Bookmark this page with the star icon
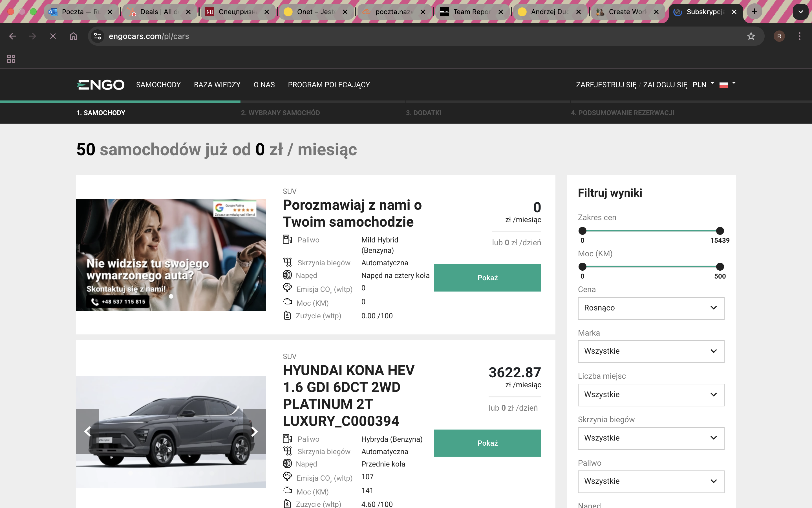This screenshot has height=508, width=812. point(751,36)
